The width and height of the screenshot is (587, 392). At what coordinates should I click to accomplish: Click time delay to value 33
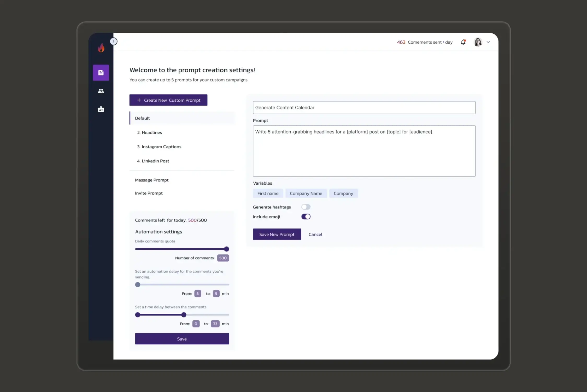[x=215, y=324]
